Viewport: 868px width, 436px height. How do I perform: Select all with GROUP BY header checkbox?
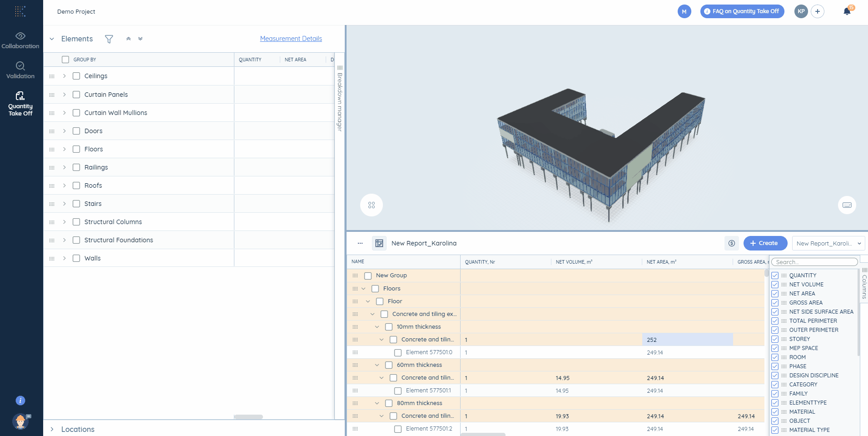tap(65, 60)
